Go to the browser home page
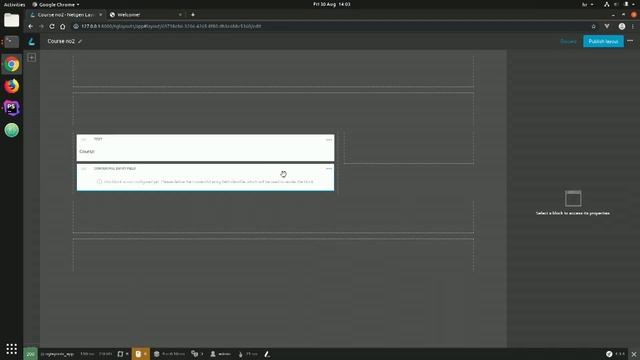Image resolution: width=640 pixels, height=360 pixels. pos(62,26)
